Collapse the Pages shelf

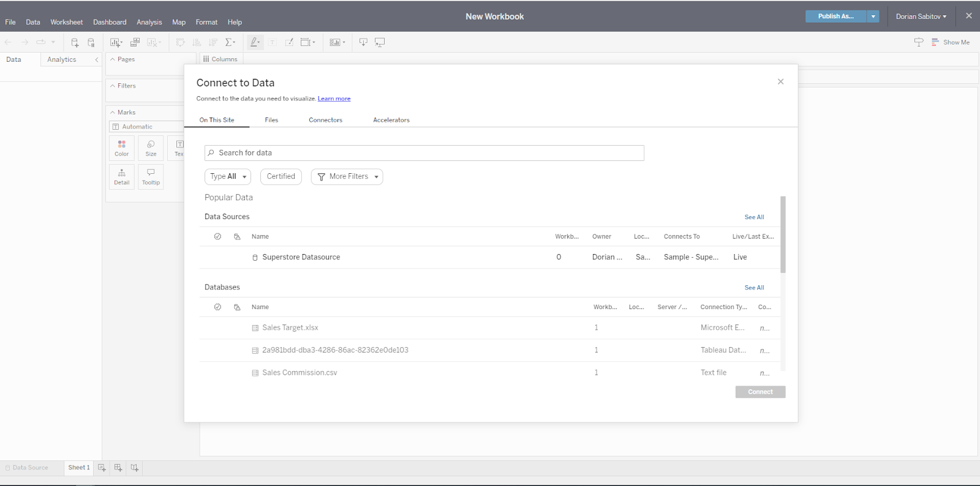click(x=113, y=59)
